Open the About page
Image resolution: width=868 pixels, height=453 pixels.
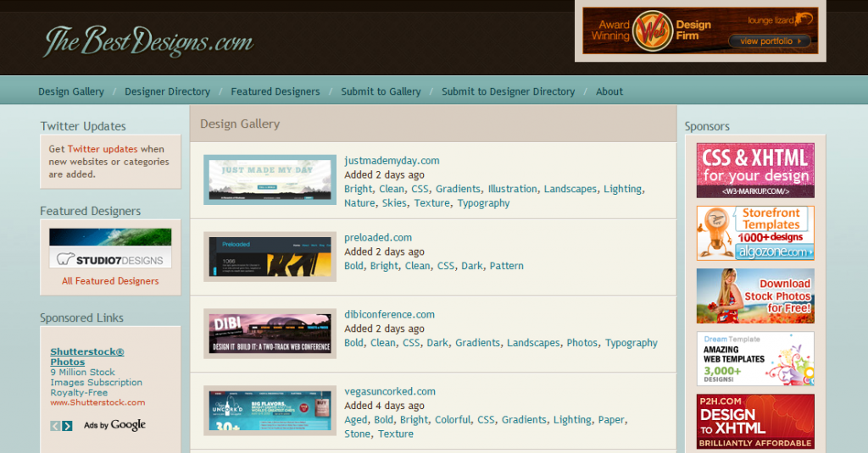609,91
